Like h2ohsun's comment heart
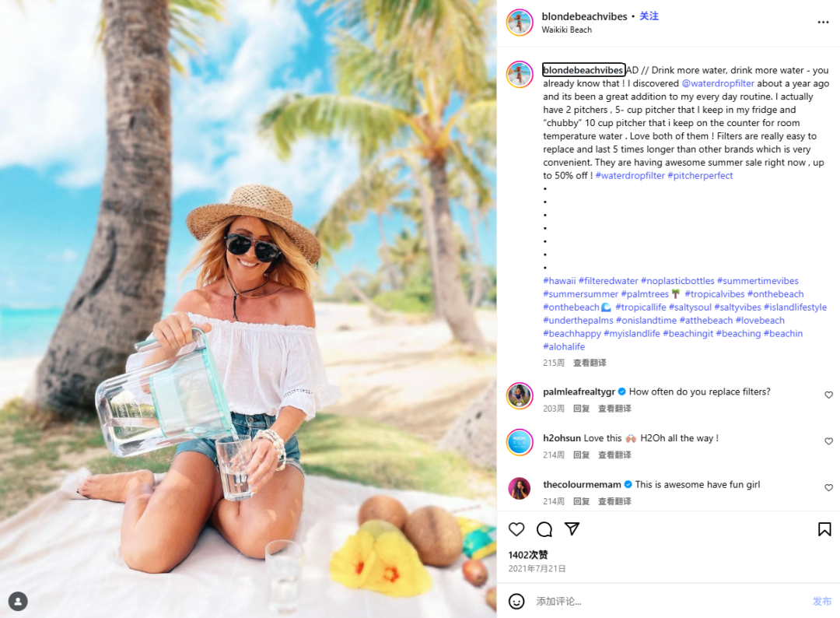840x618 pixels. point(829,441)
